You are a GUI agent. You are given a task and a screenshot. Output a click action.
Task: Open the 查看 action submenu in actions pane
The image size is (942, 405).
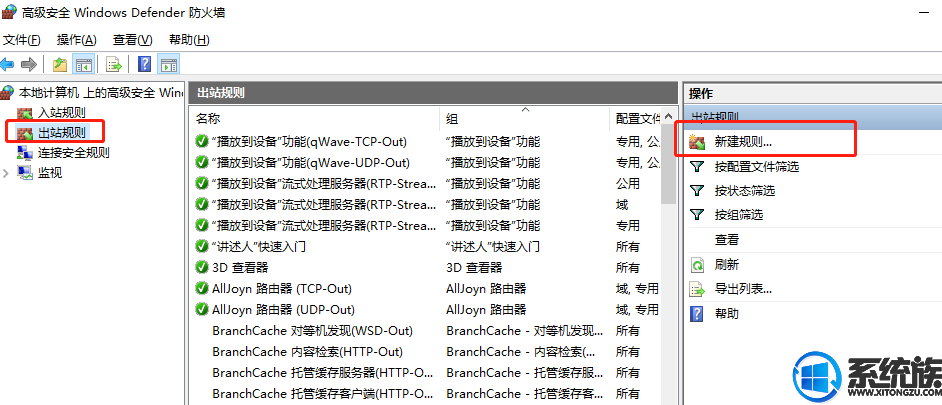coord(726,240)
